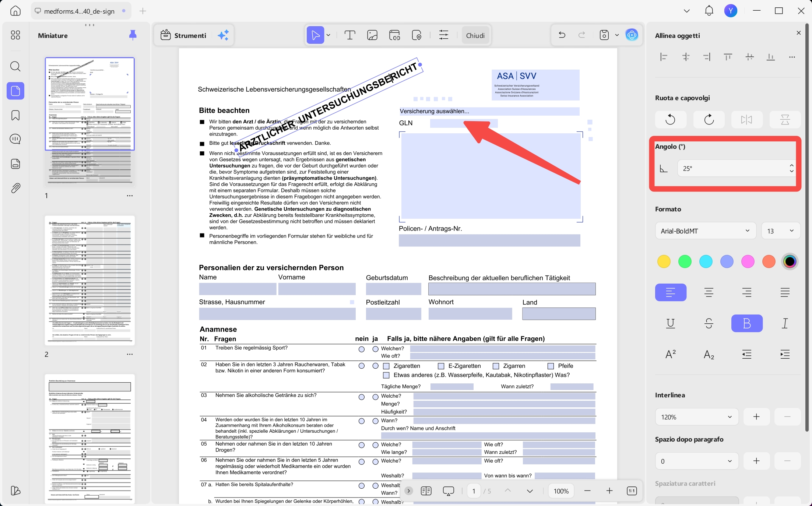
Task: Align objects to the left edge
Action: 664,57
